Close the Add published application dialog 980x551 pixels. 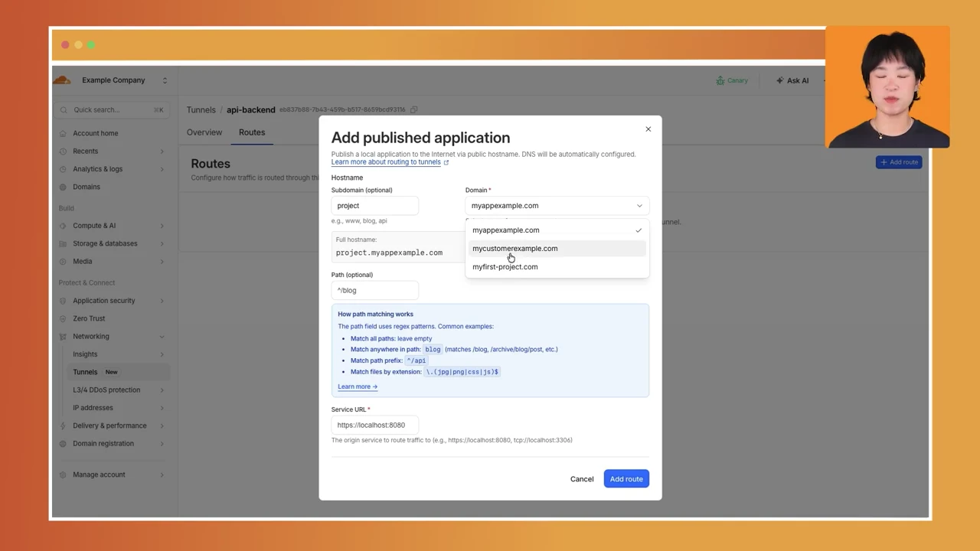(648, 129)
